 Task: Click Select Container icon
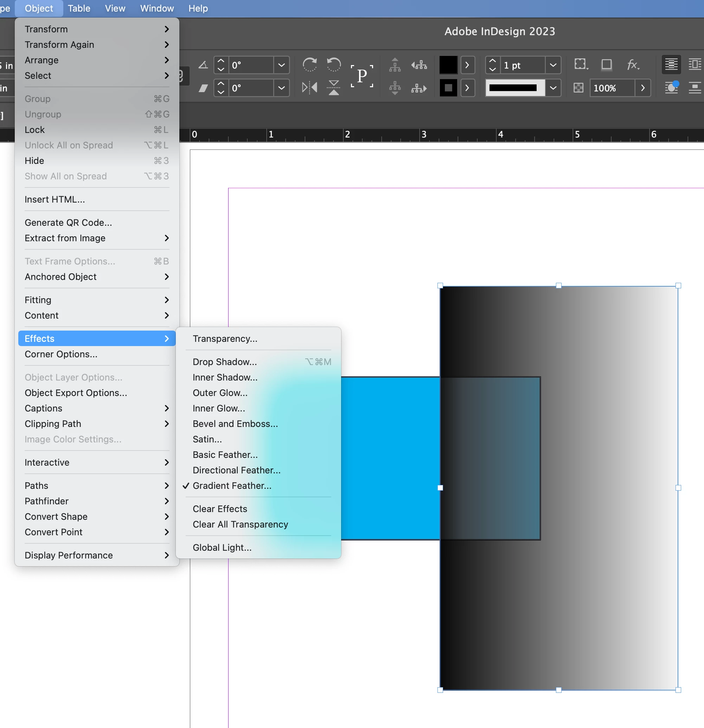pyautogui.click(x=395, y=65)
